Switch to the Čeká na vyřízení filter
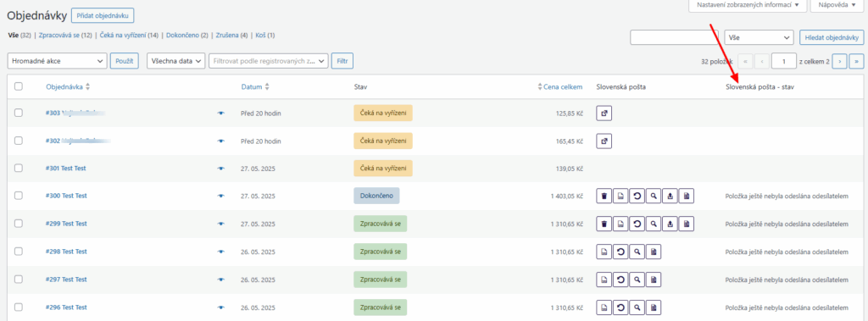 pos(129,36)
